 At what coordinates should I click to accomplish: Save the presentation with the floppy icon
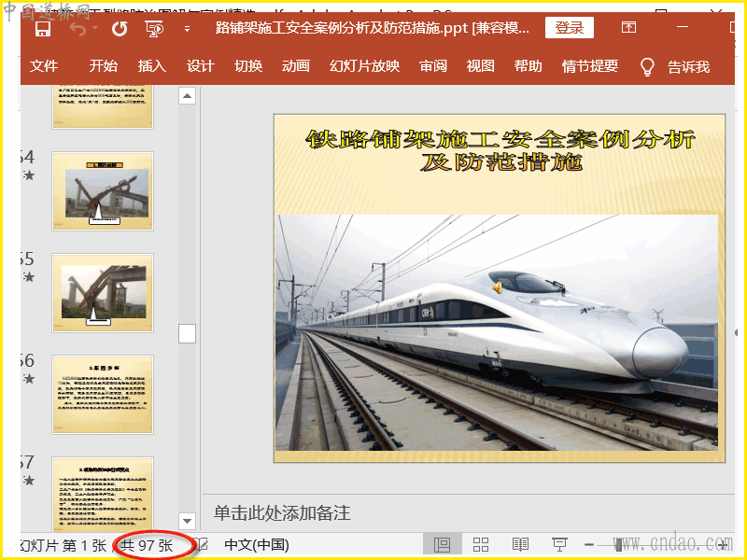43,29
